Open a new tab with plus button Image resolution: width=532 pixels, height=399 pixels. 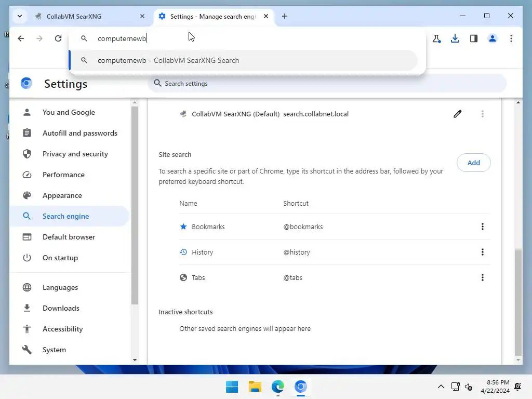click(x=285, y=16)
